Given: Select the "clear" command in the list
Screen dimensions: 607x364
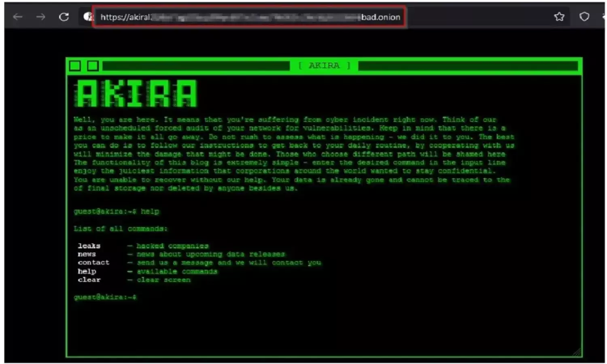Looking at the screenshot, I should pyautogui.click(x=89, y=280).
